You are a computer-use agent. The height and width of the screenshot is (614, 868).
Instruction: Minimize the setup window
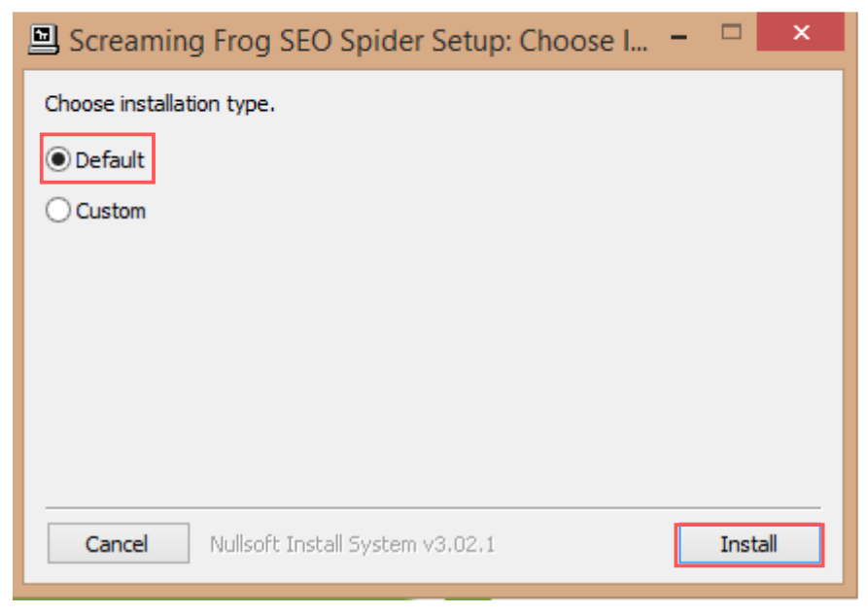point(678,37)
